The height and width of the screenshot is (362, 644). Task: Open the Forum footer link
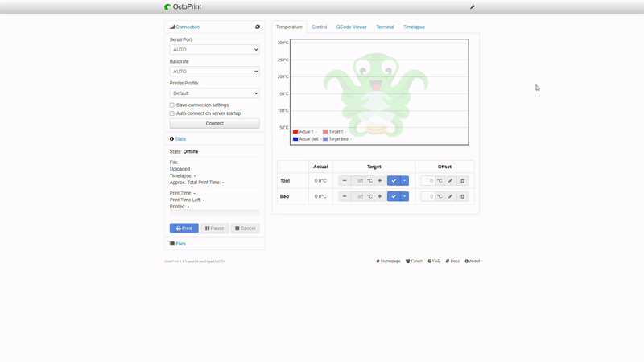point(414,261)
